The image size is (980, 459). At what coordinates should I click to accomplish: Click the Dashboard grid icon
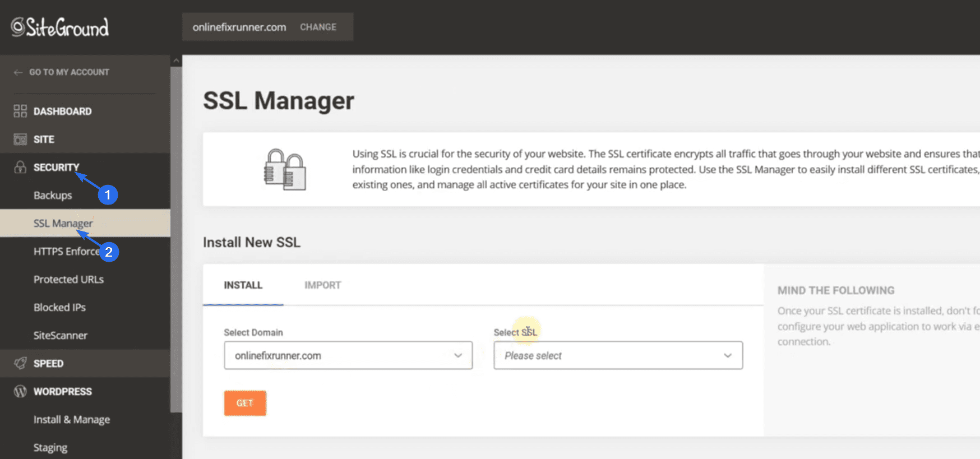pyautogui.click(x=20, y=111)
